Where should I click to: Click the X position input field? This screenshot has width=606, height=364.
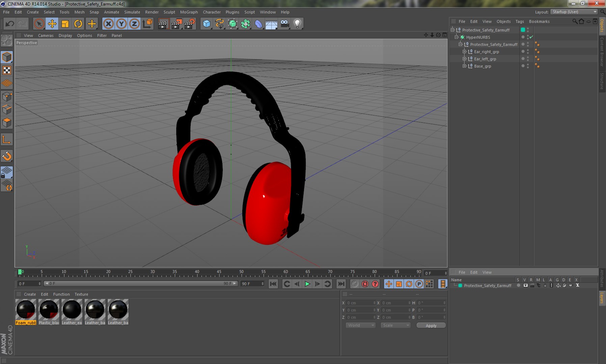pyautogui.click(x=360, y=303)
